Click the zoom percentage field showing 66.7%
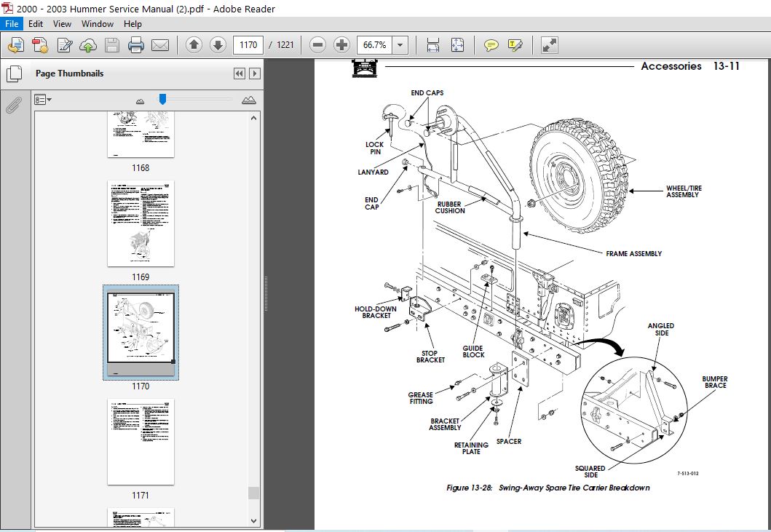This screenshot has width=771, height=532. 375,45
